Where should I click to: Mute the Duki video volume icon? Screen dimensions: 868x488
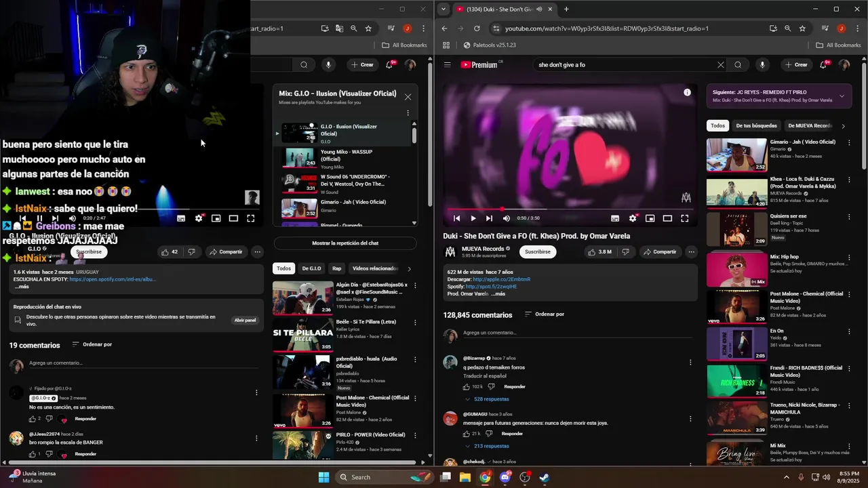506,218
